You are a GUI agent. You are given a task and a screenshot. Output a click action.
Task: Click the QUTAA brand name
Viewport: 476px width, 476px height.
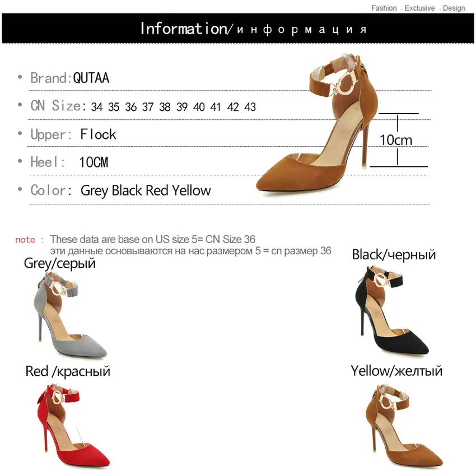[91, 78]
